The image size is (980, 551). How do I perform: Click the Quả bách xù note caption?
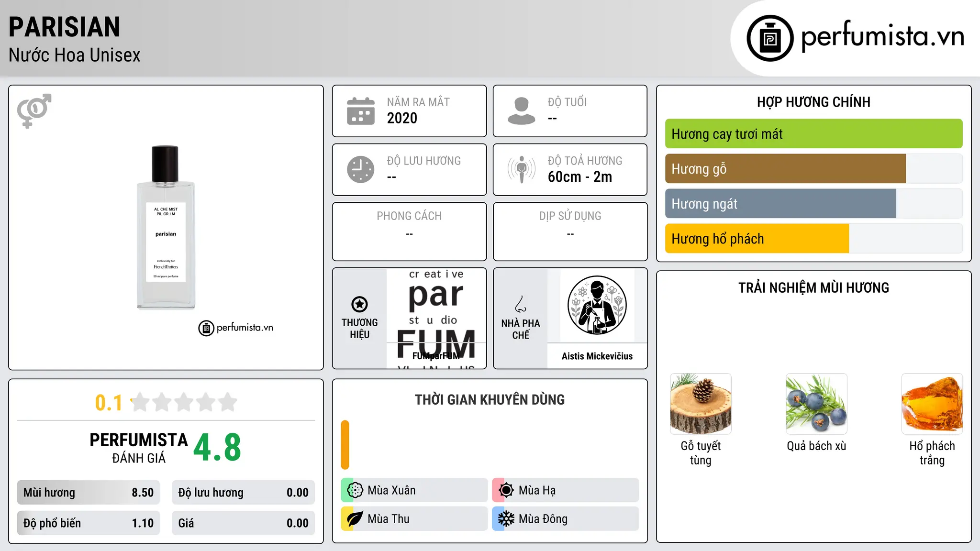tap(816, 446)
